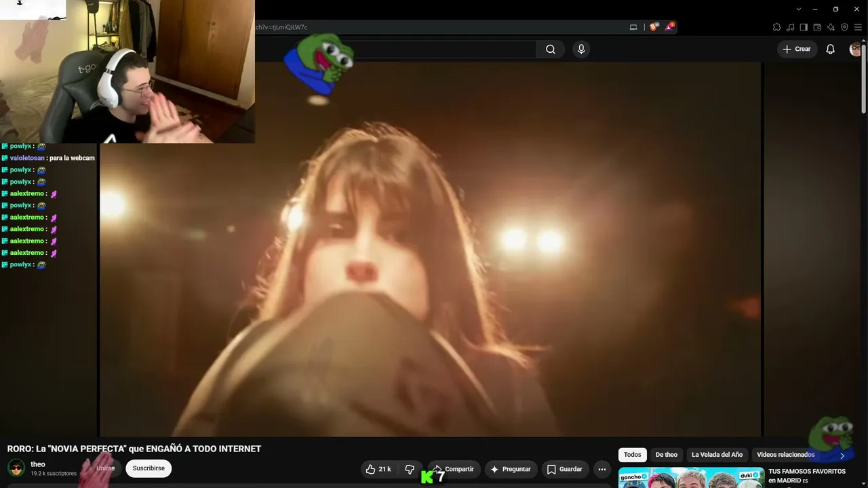Screen dimensions: 868x488
Task: Open the YouTube account avatar menu
Action: 856,49
